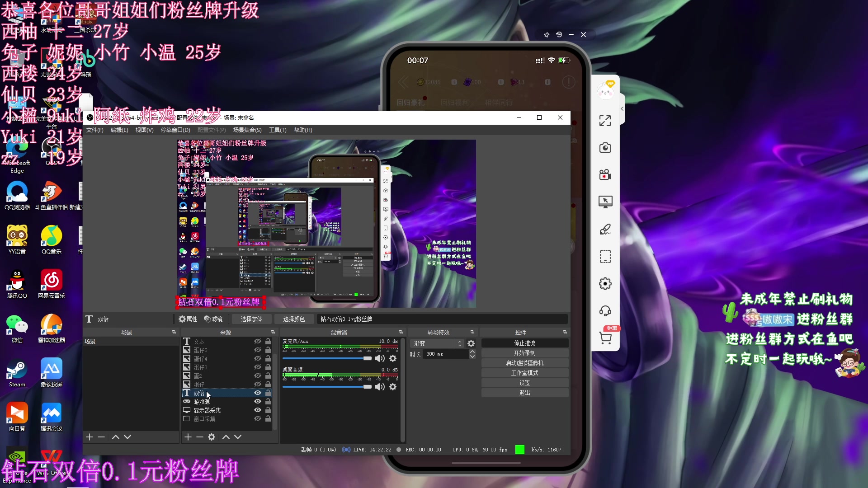Click the 时长 duration stepper arrows
Image resolution: width=868 pixels, height=488 pixels.
(472, 354)
